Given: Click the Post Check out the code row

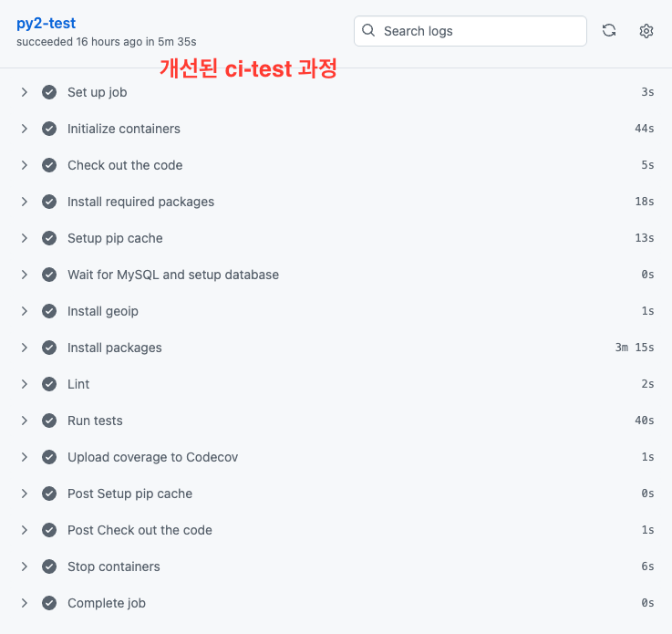Looking at the screenshot, I should tap(140, 530).
